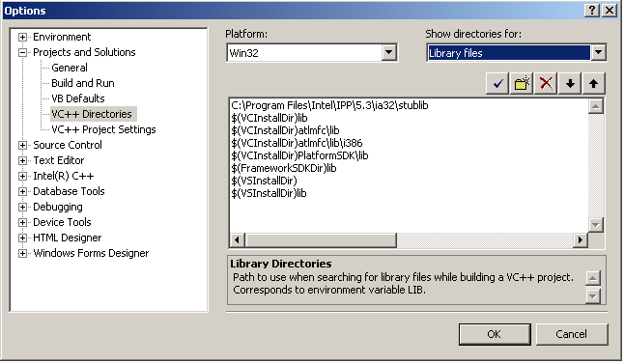Move the directory line up with the up-arrow icon
624x364 pixels.
tap(594, 84)
